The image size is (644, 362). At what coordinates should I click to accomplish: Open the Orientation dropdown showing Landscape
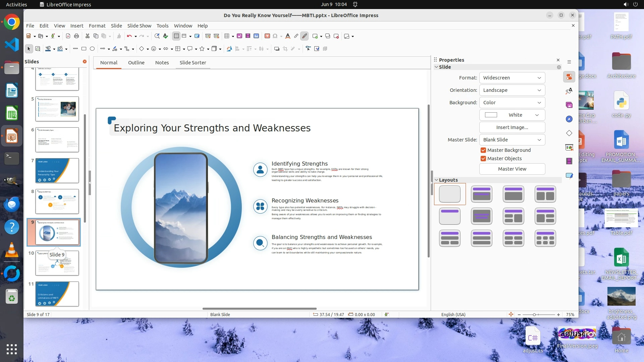tap(512, 90)
